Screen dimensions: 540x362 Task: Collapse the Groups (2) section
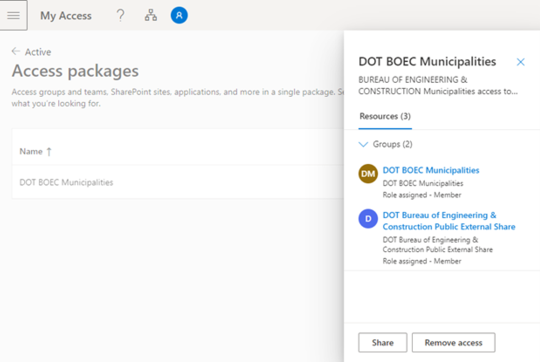click(x=363, y=144)
